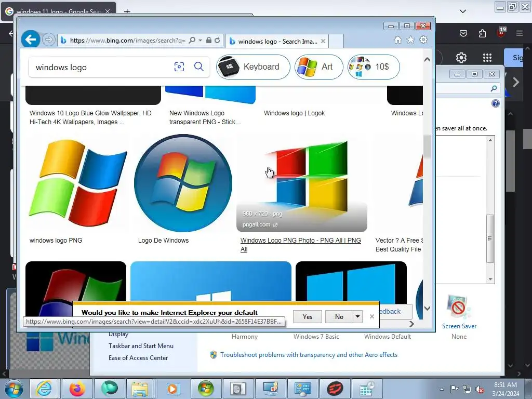Open the Display link in Personalization sidebar
The image size is (532, 399).
coord(118,334)
